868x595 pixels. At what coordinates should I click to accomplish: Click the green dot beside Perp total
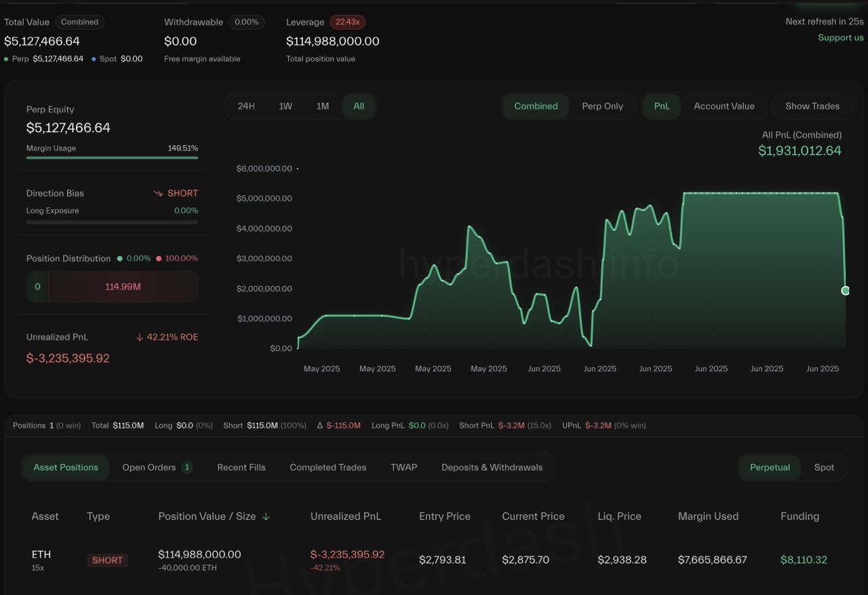tap(6, 59)
